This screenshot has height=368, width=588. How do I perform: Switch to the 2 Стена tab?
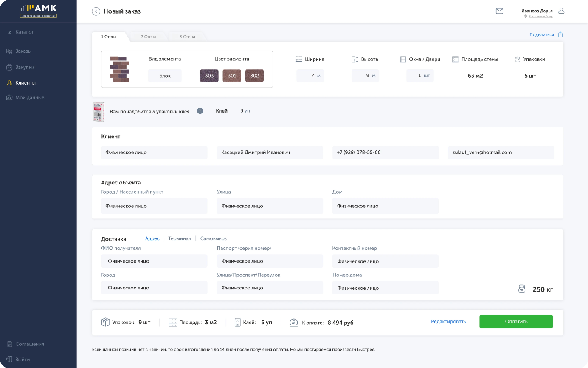pos(149,37)
